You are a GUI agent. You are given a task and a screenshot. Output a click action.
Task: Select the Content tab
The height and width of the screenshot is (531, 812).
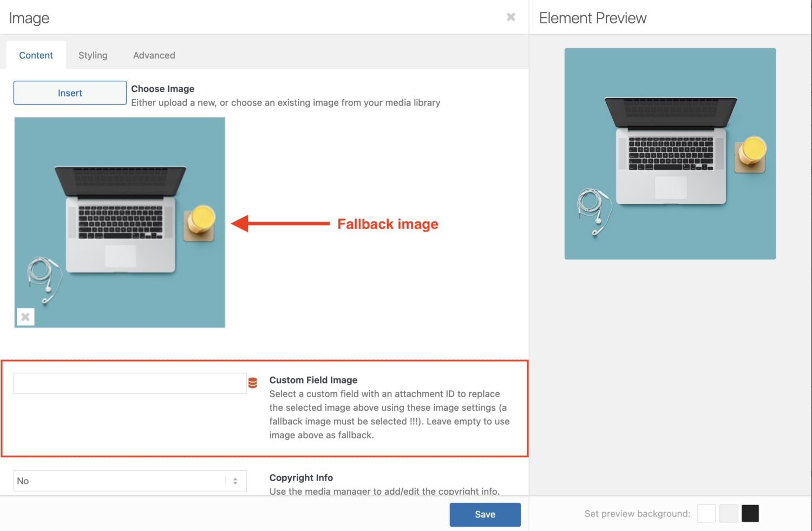[36, 55]
